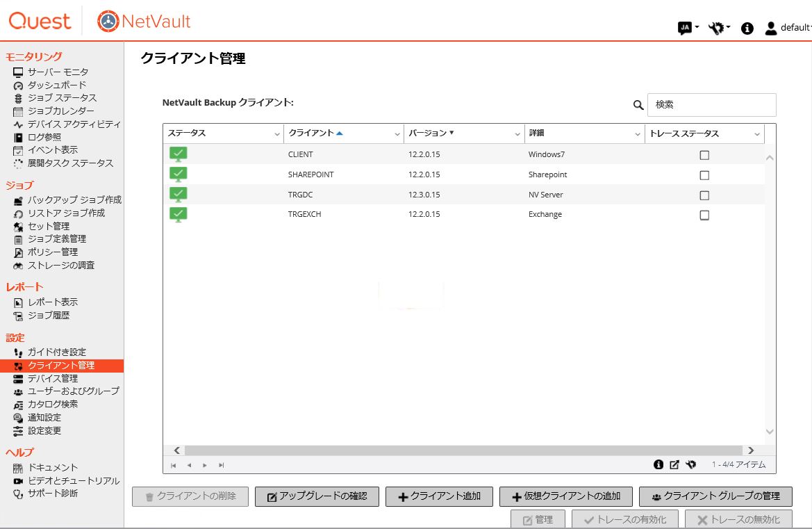Open the default user account menu
This screenshot has height=529, width=812.
tap(787, 28)
